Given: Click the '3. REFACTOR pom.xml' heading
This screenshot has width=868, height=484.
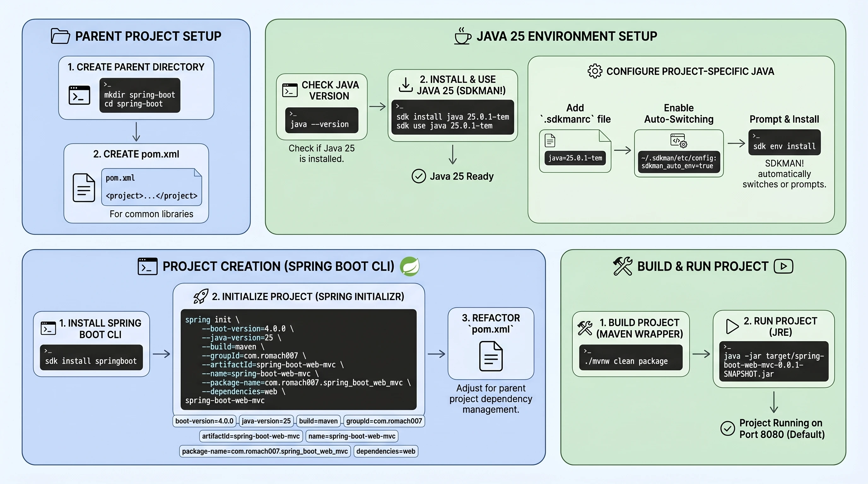Looking at the screenshot, I should 491,323.
